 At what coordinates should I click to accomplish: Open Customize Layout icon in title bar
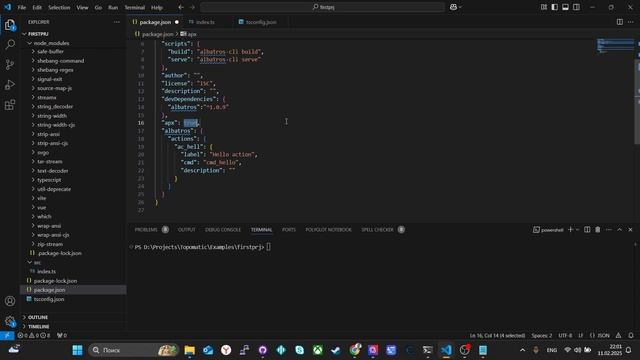tap(544, 7)
